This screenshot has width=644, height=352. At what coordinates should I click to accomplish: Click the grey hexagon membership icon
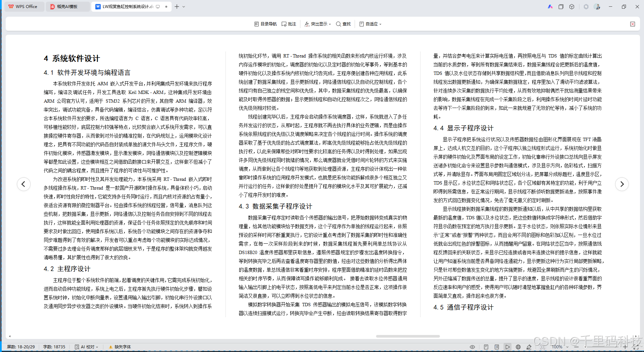click(586, 6)
